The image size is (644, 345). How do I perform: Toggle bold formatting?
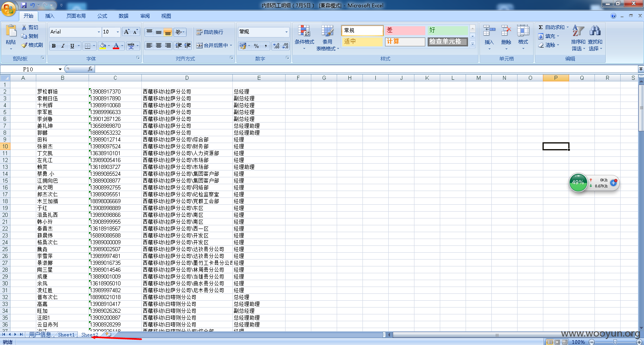[x=54, y=46]
